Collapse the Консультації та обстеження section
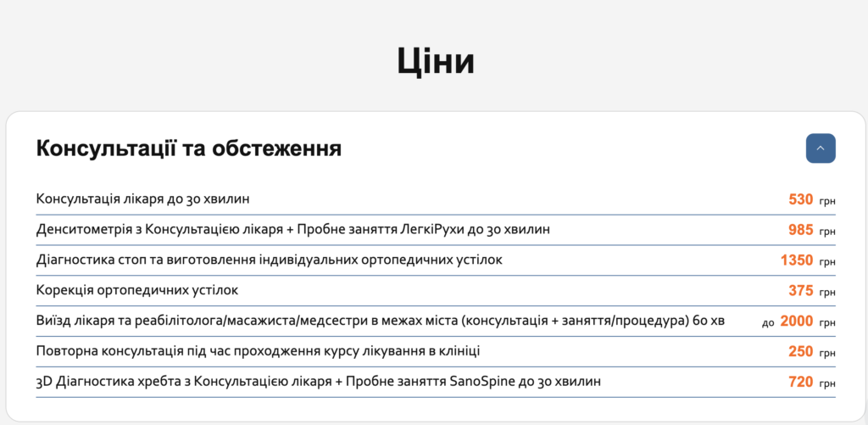This screenshot has width=868, height=425. 820,148
